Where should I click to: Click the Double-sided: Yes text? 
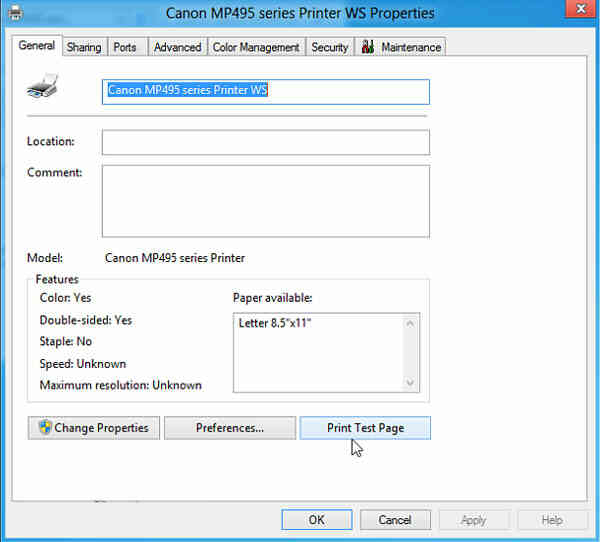point(86,320)
